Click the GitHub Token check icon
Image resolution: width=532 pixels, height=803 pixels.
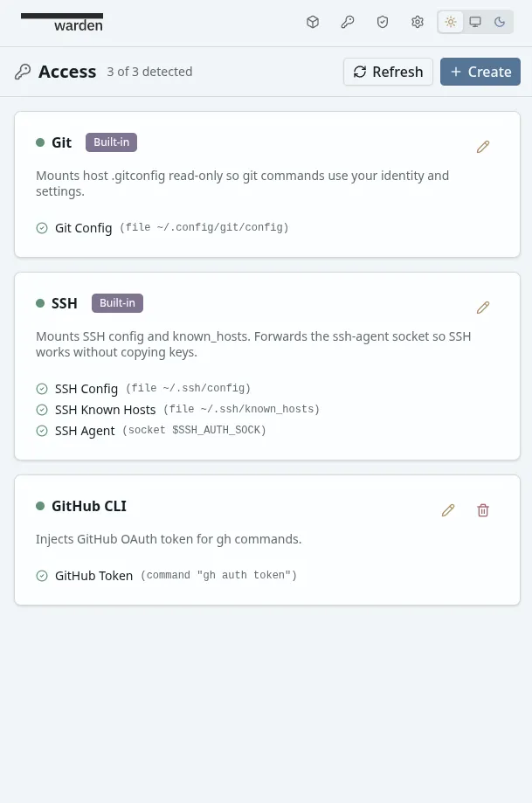coord(42,576)
